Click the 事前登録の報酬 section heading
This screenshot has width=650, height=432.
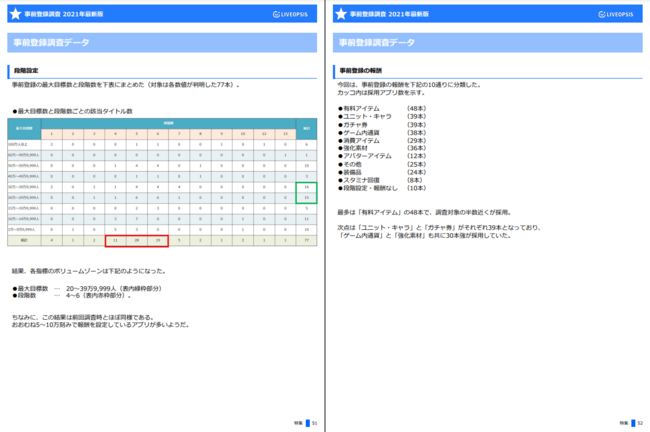tap(361, 70)
